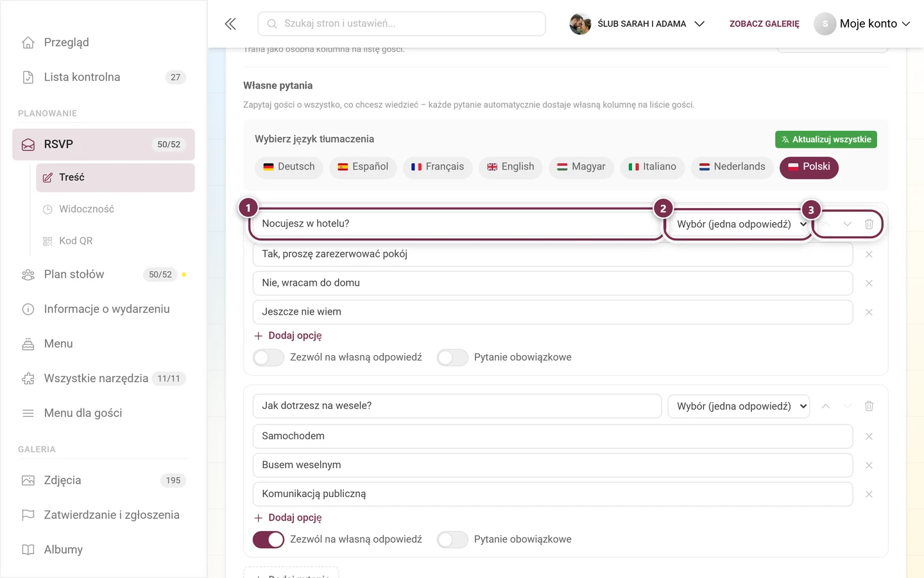Open the Moje konto dropdown

point(875,24)
